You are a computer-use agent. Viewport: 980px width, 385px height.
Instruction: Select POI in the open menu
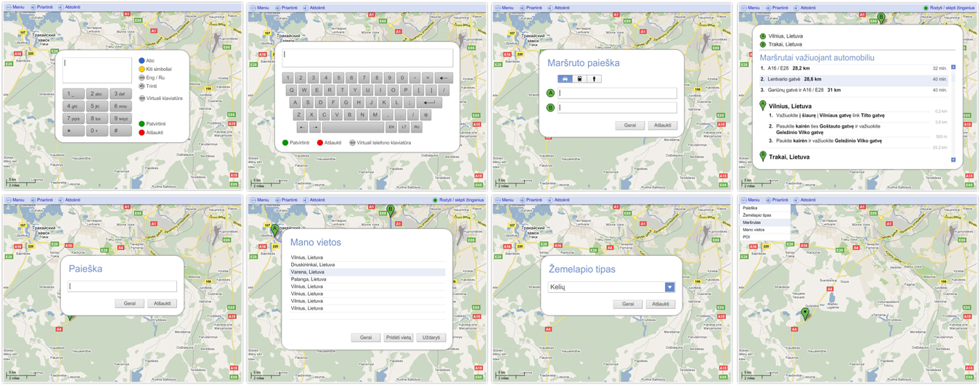coord(746,237)
